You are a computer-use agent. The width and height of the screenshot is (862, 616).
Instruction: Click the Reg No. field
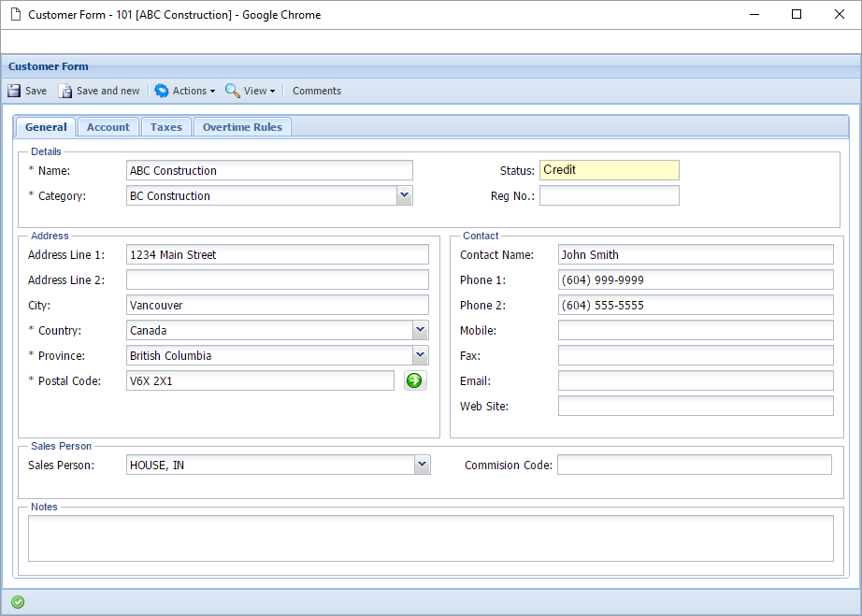click(609, 195)
